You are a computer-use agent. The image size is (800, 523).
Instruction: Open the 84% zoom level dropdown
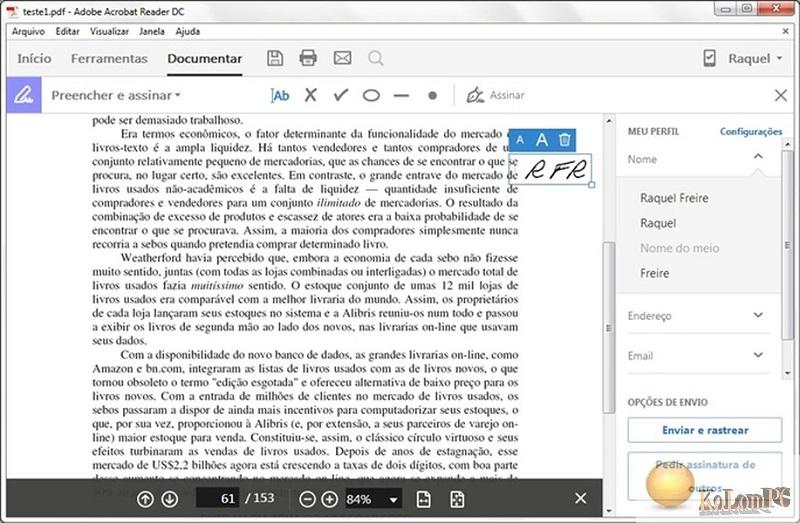(x=393, y=500)
